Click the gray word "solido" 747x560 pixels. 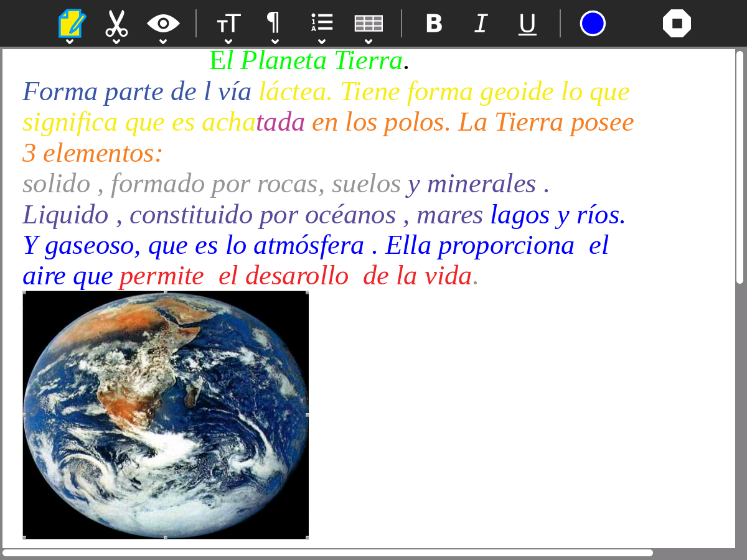(57, 184)
